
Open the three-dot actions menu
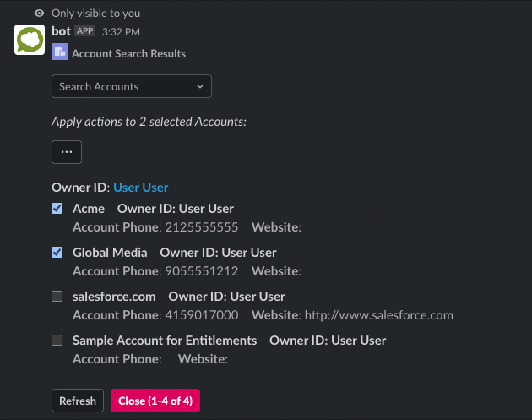point(67,152)
